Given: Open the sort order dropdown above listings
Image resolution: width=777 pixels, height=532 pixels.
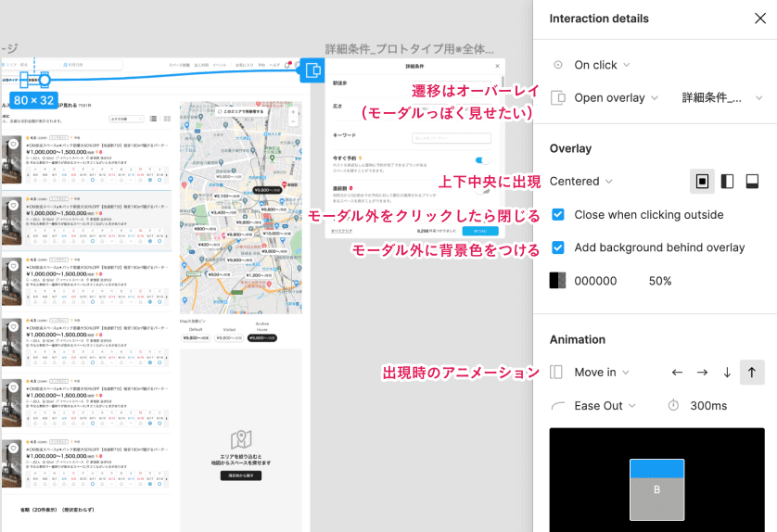Looking at the screenshot, I should click(x=126, y=119).
